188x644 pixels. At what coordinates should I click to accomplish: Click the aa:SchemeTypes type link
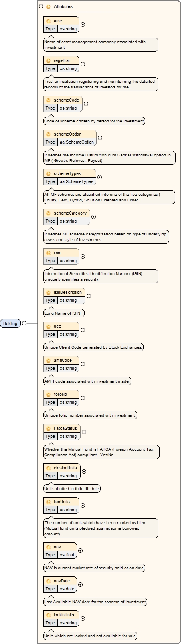(x=77, y=181)
